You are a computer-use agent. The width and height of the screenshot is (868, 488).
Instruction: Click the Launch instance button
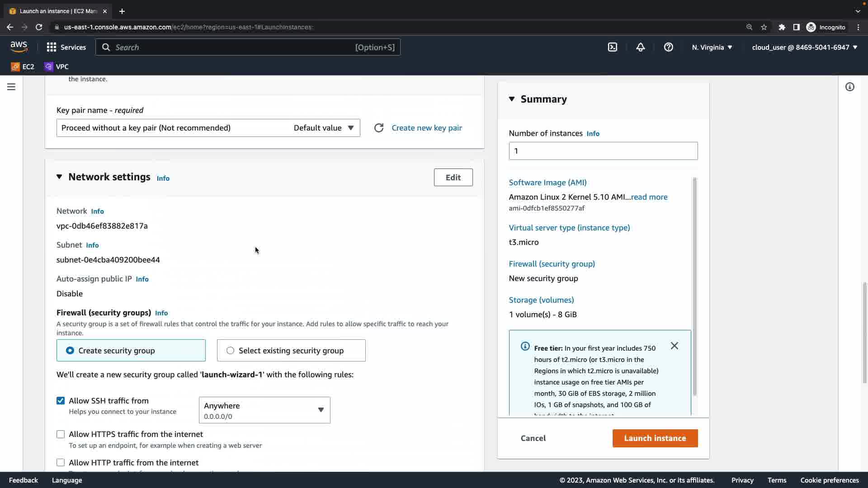click(x=655, y=438)
